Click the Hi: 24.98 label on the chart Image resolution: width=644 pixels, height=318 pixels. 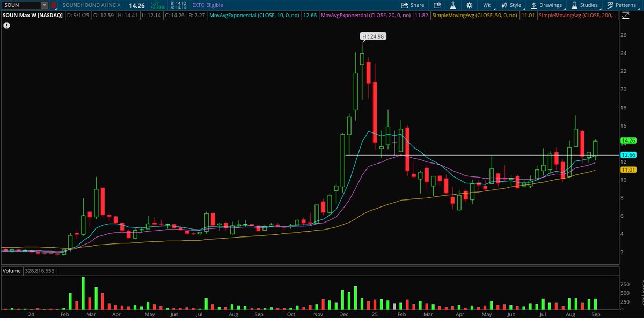tap(372, 36)
